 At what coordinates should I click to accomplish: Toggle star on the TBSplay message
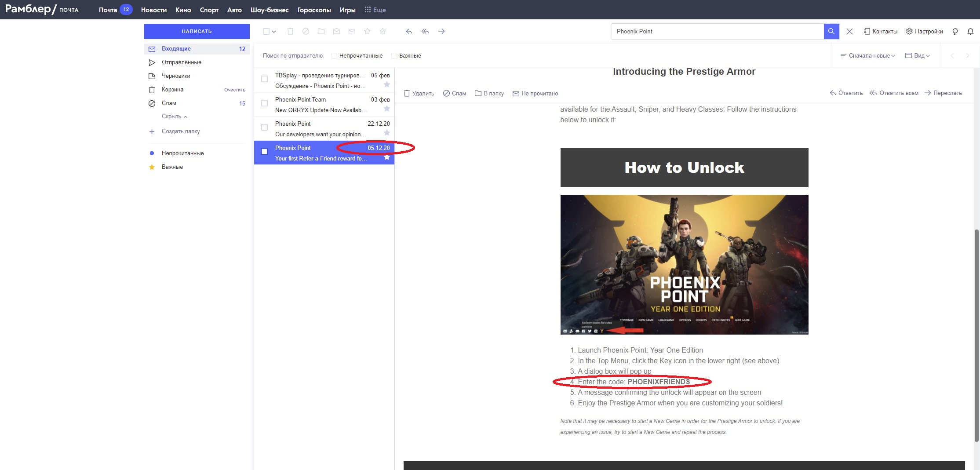pos(387,84)
